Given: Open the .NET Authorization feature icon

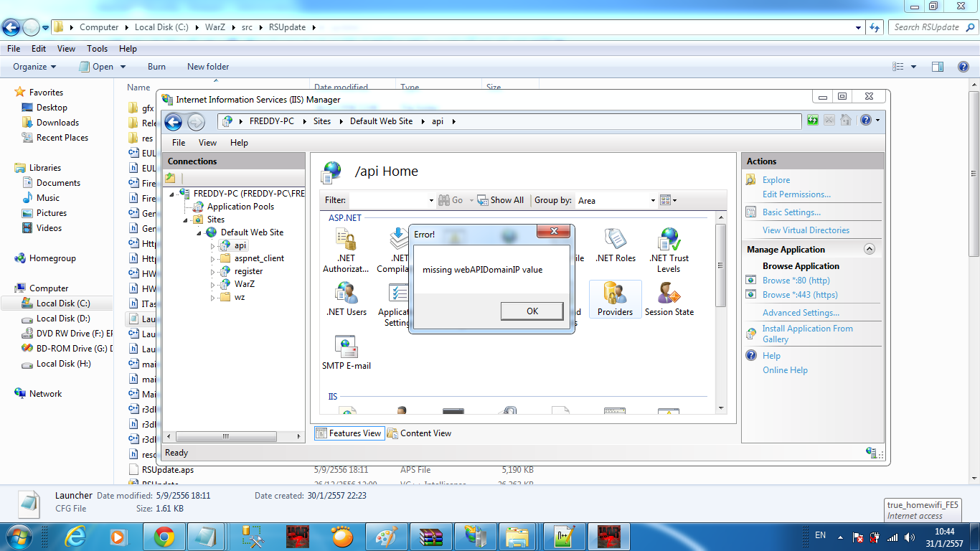Looking at the screenshot, I should (346, 251).
